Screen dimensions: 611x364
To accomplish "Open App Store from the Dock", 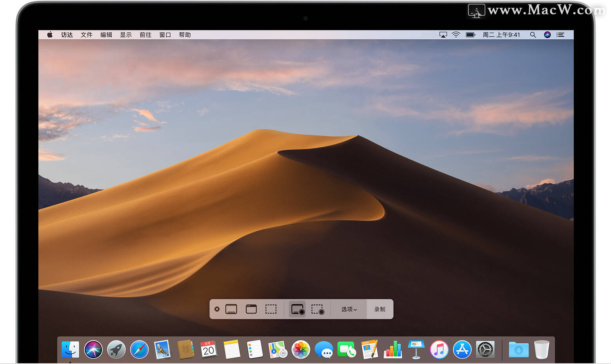I will pos(462,350).
